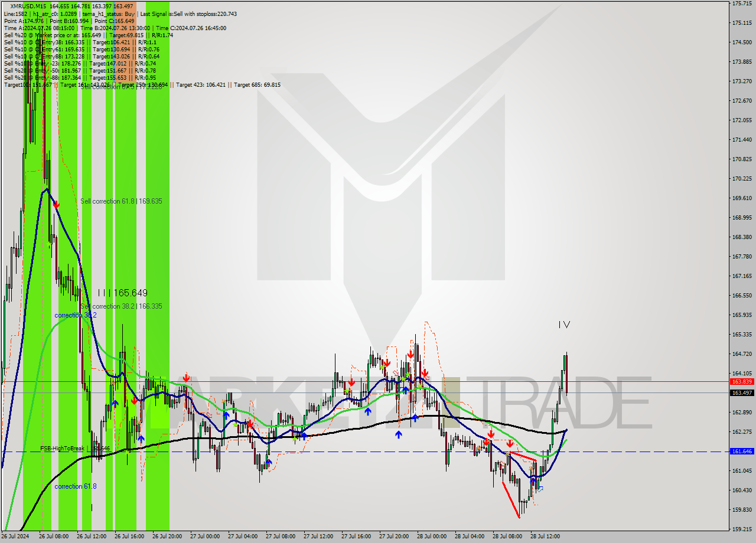Image resolution: width=756 pixels, height=543 pixels.
Task: Click the '26 Jul 20:00' time axis label
Action: tap(167, 537)
